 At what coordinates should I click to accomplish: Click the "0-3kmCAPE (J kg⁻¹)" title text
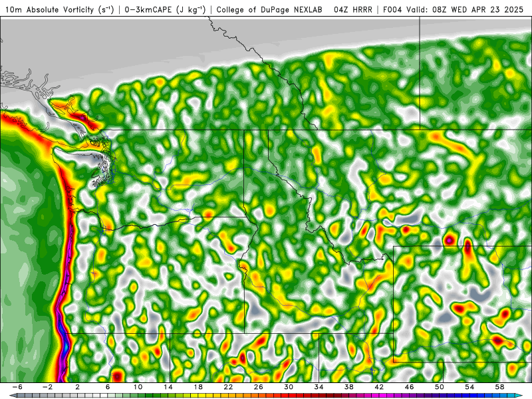pyautogui.click(x=165, y=10)
